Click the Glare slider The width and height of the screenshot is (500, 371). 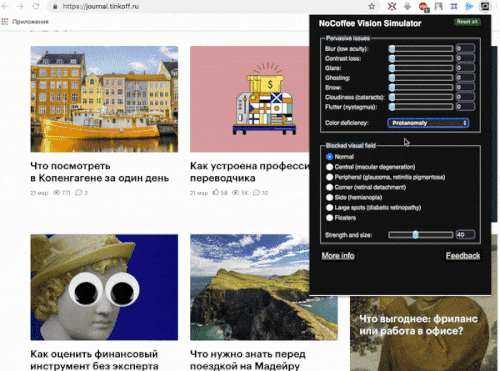(421, 68)
